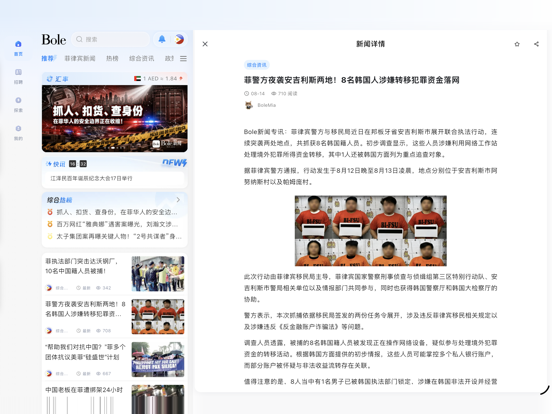The width and height of the screenshot is (552, 414).
Task: Select the 热榜 tab
Action: 112,58
